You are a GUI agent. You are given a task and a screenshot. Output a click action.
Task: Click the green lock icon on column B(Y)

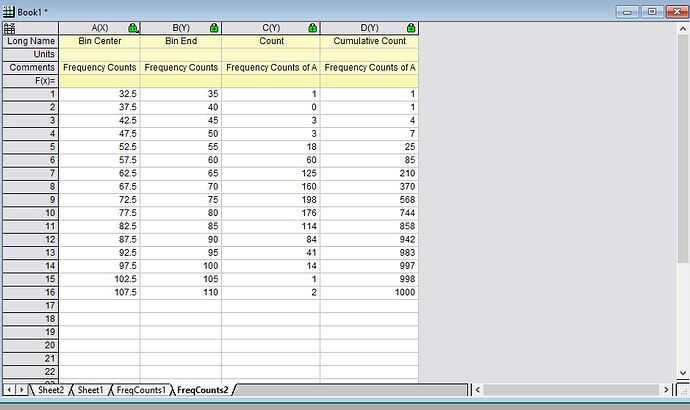(x=214, y=28)
